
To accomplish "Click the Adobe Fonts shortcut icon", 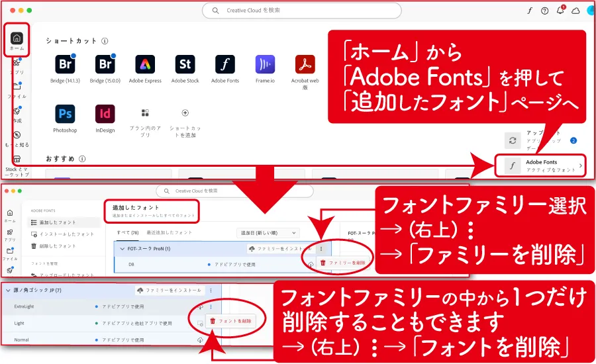I will click(224, 64).
